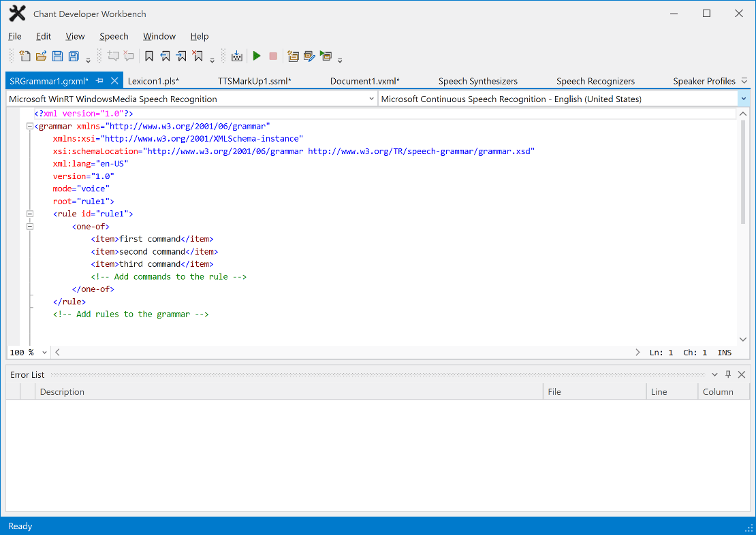Click the editor vertical scrollbar thumb
The height and width of the screenshot is (535, 756).
(x=743, y=172)
